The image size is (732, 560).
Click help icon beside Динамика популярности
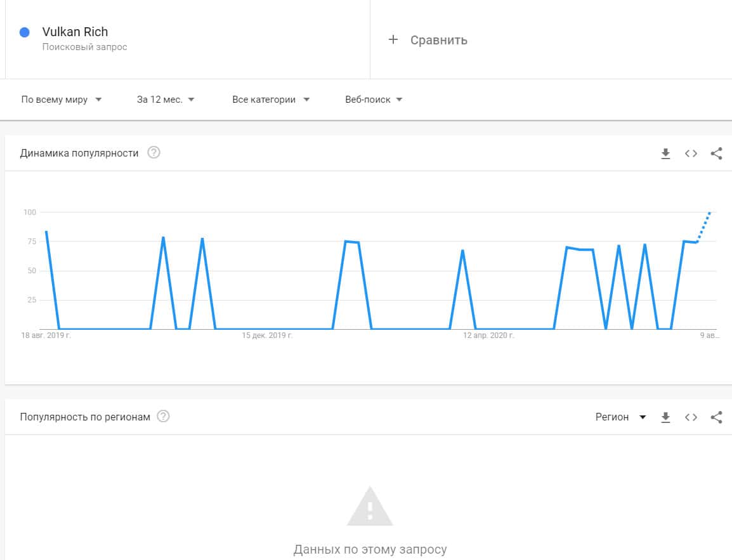point(154,153)
